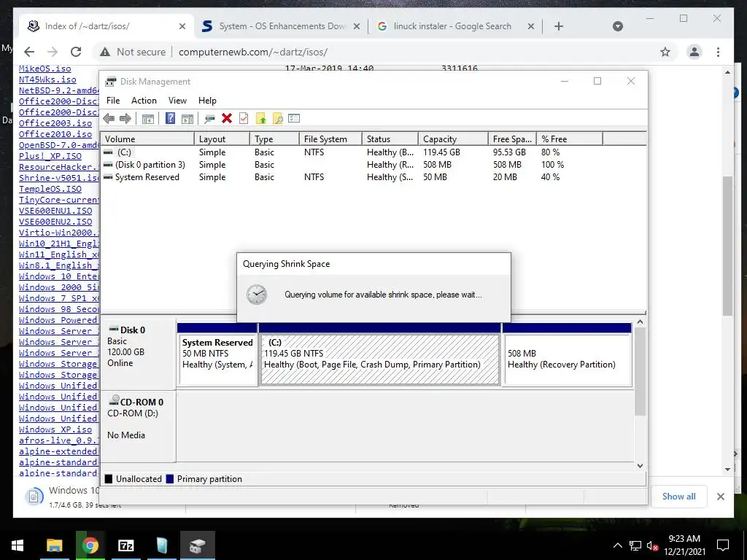Open the TempleOS.ISO link
747x560 pixels.
[x=50, y=189]
